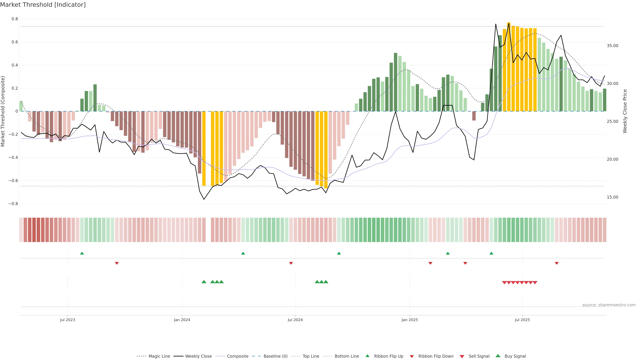Click the leftmost green Buy Signal triangle
Image resolution: width=644 pixels, height=362 pixels.
tap(204, 282)
